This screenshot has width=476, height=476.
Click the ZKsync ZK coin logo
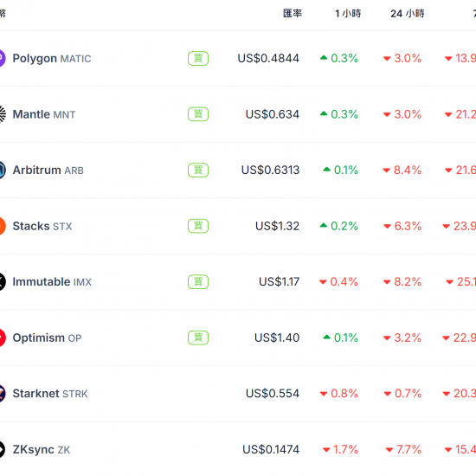pos(2,449)
